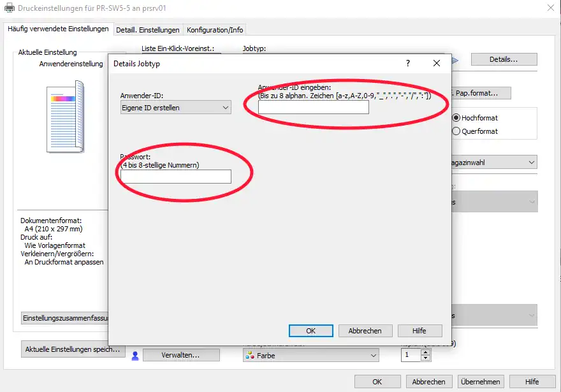561x392 pixels.
Task: Switch to the Detaill. Einstellungen tab
Action: [x=147, y=30]
